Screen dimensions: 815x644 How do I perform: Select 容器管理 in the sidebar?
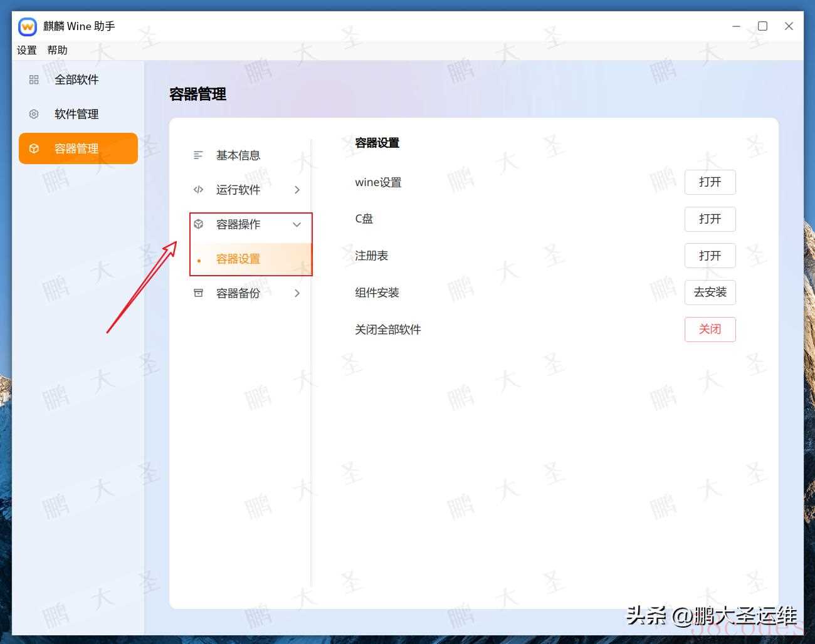click(78, 148)
